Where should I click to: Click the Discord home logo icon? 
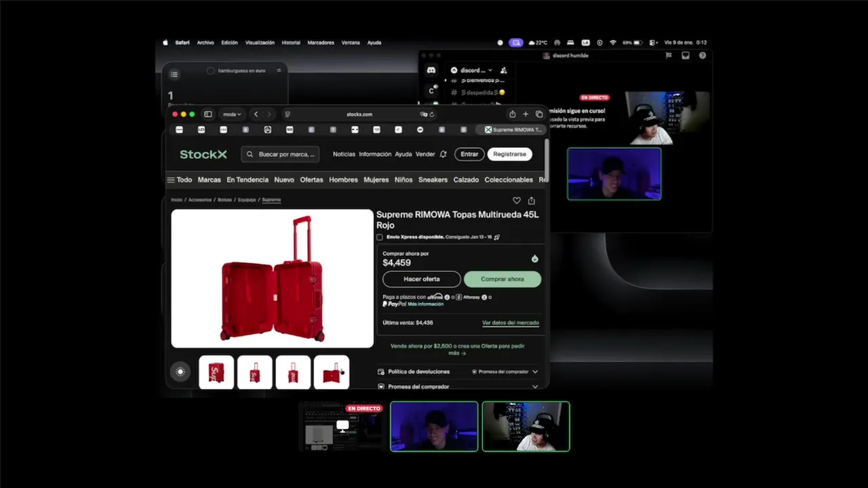[431, 70]
